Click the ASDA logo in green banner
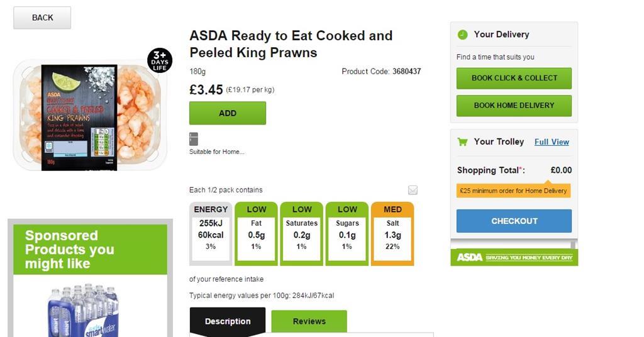The height and width of the screenshot is (337, 644). (x=469, y=258)
